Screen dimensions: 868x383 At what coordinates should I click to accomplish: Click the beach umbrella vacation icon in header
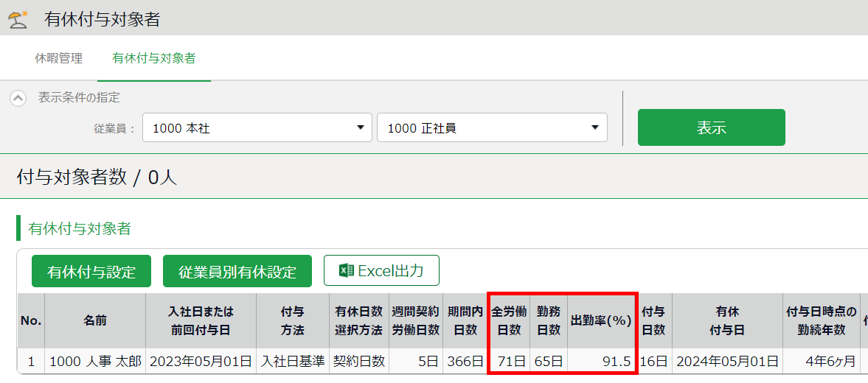click(18, 18)
